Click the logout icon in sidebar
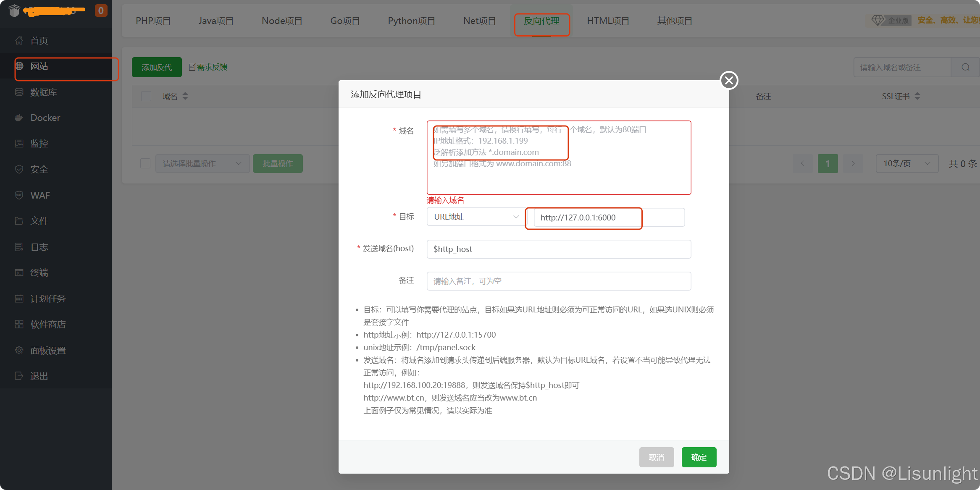Screen dimensions: 980x490 pos(19,376)
